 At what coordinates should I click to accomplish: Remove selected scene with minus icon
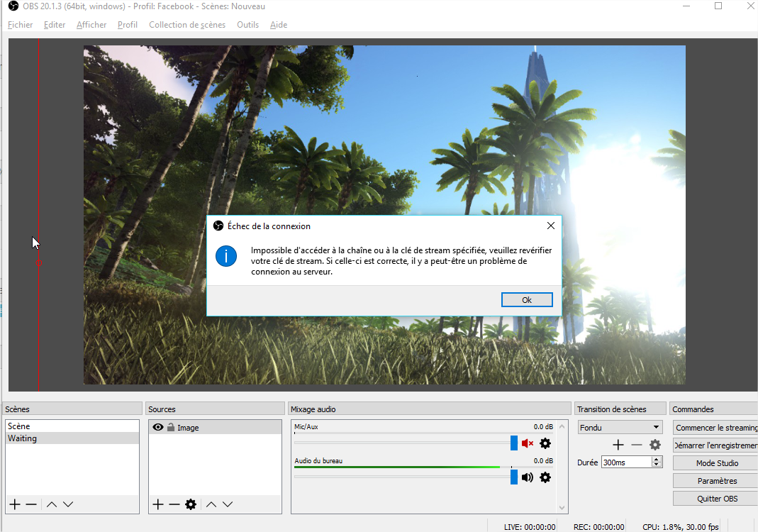[31, 504]
